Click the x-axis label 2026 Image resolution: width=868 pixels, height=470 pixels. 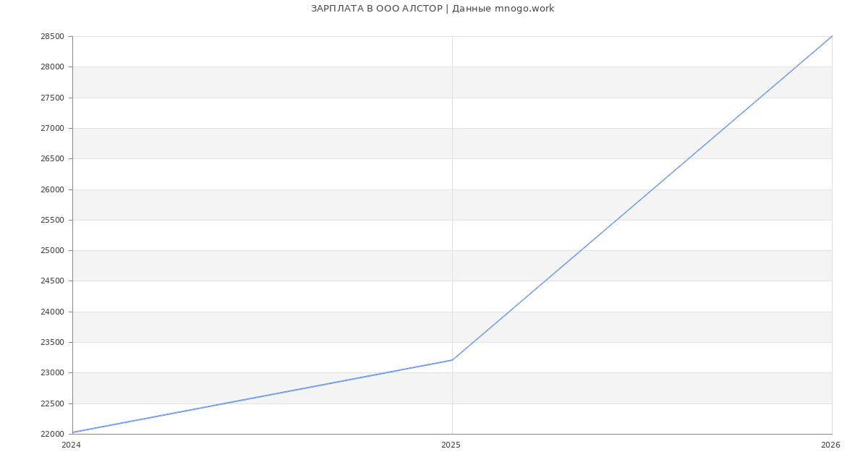pos(830,445)
